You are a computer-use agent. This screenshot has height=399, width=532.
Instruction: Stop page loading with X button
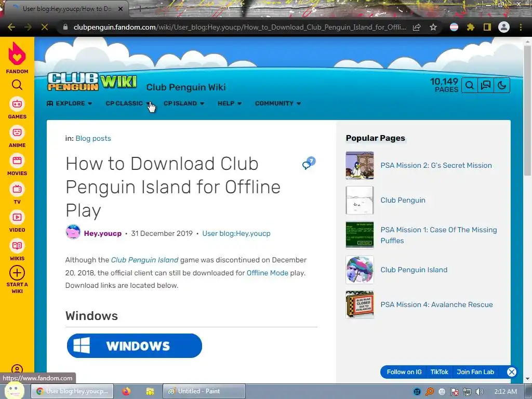[x=45, y=27]
